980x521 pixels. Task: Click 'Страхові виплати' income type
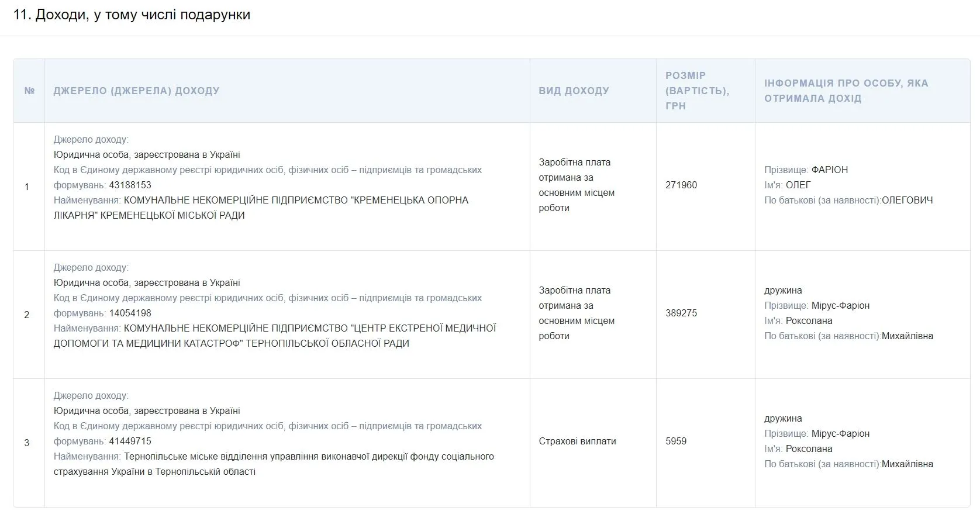[577, 441]
